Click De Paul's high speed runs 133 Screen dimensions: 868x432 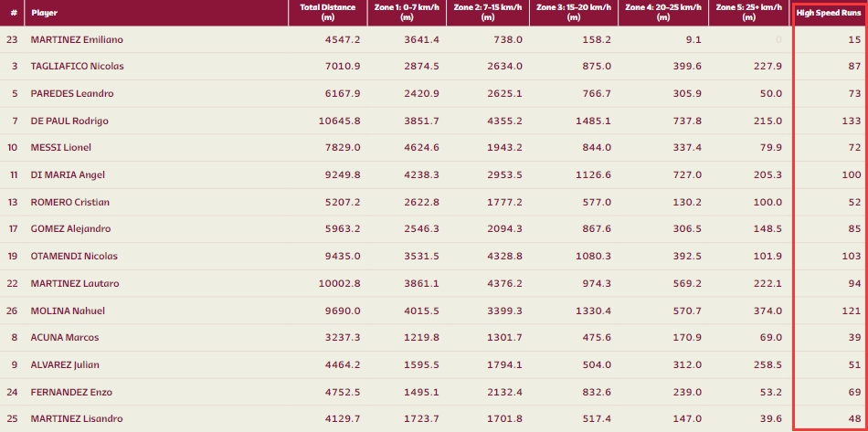[x=852, y=121]
